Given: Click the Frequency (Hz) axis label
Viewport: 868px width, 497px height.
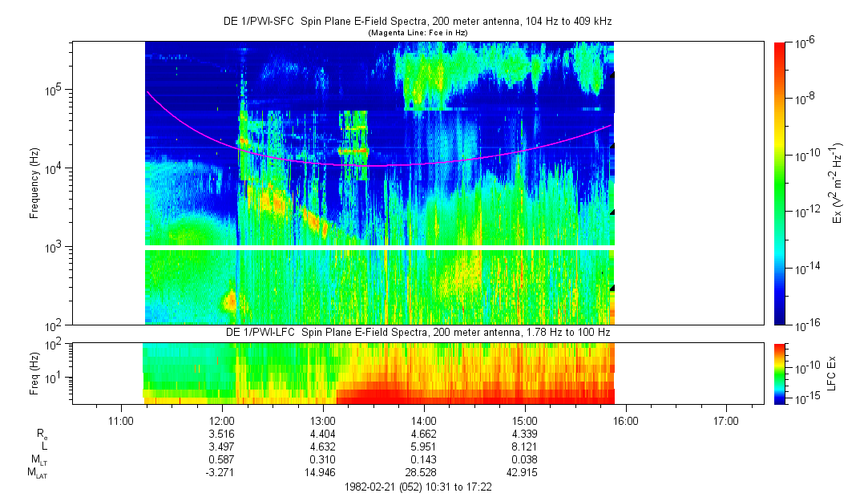Looking at the screenshot, I should click(34, 184).
